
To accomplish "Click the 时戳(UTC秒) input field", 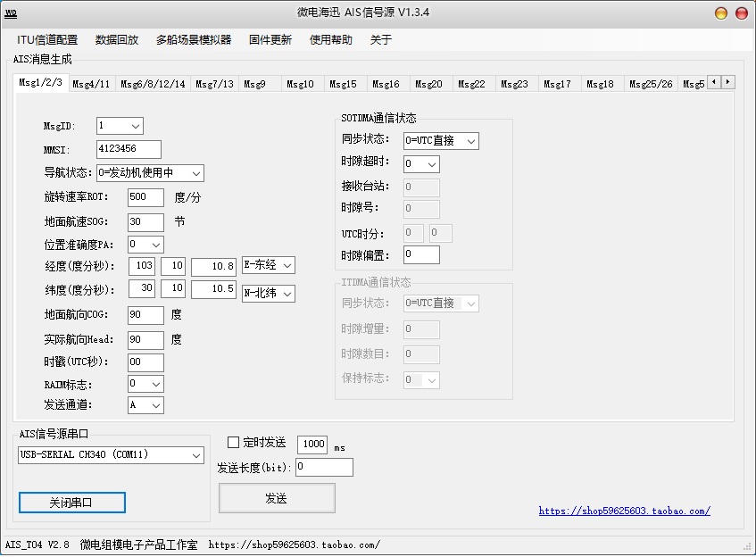I will coord(145,362).
